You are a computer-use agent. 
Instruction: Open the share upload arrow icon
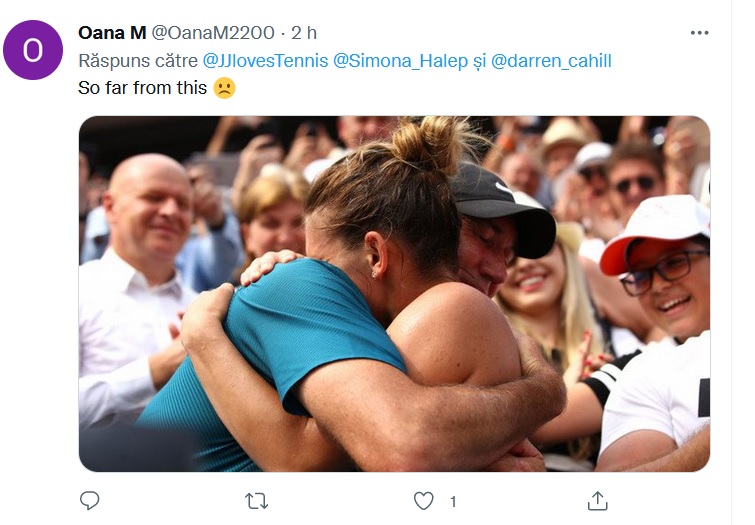coord(598,501)
